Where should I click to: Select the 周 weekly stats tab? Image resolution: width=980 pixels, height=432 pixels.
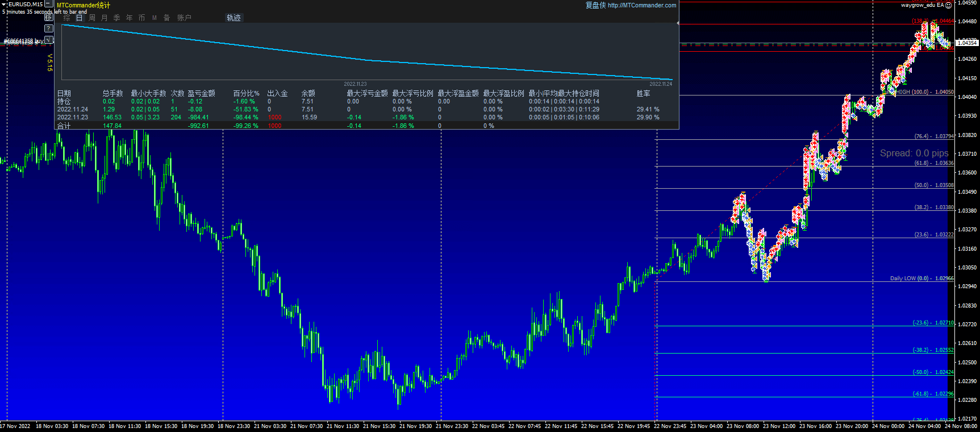click(91, 18)
